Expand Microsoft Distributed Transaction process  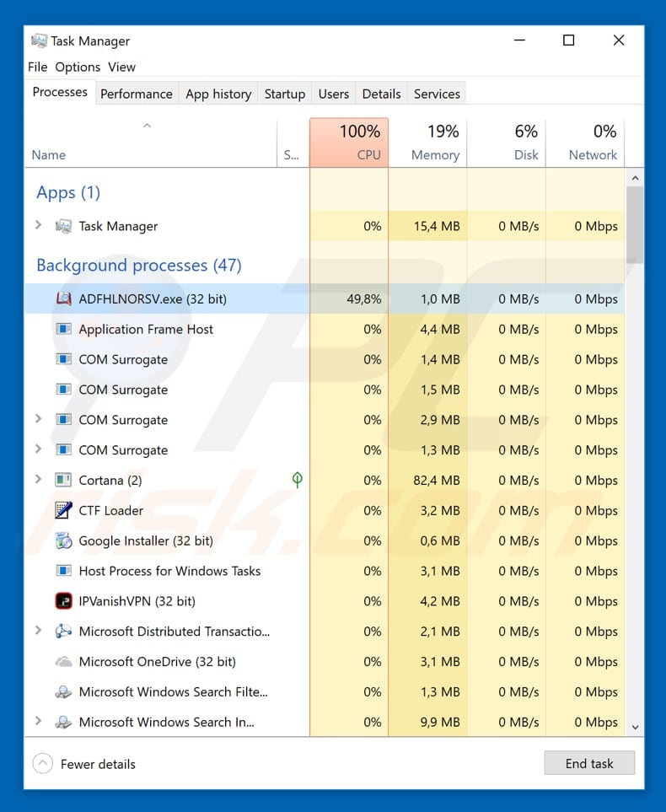[38, 630]
